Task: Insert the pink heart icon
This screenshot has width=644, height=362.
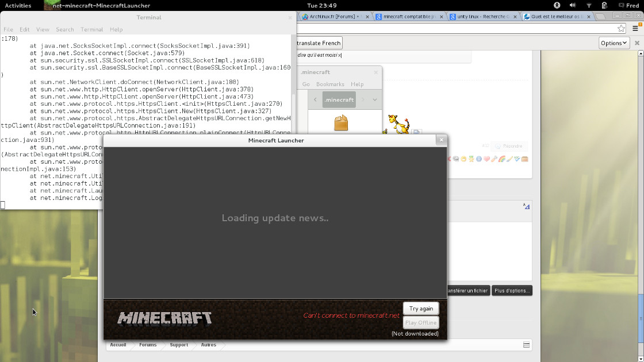Action: [x=486, y=159]
